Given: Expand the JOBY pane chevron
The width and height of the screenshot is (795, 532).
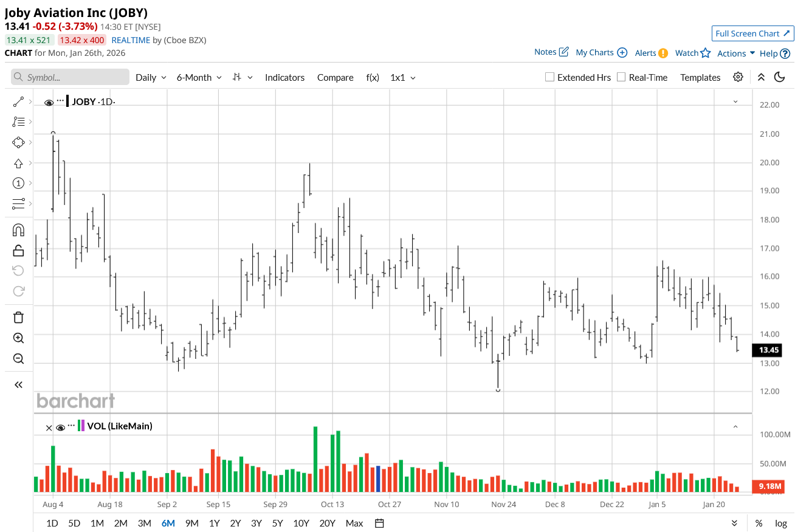Looking at the screenshot, I should [x=735, y=101].
